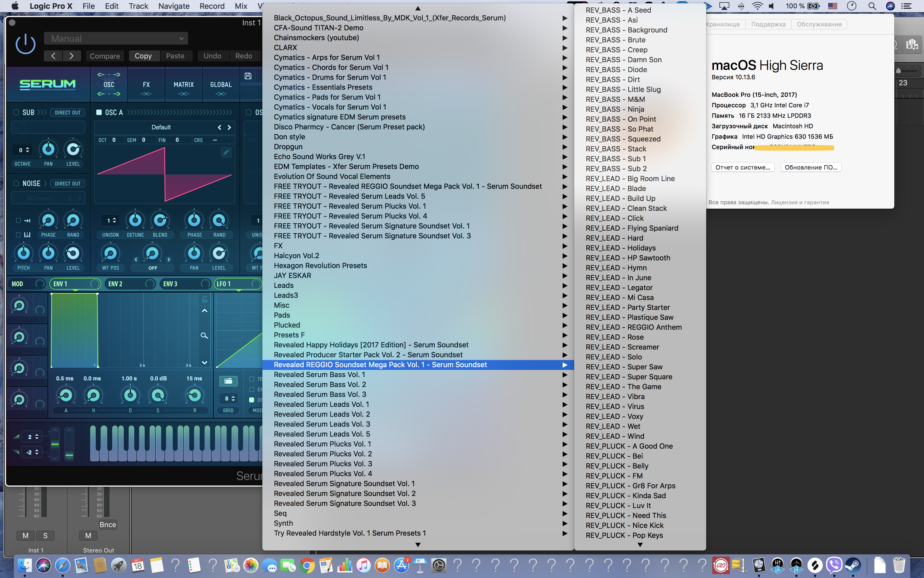Click the OSC A waveform display
Screen dimensions: 924x578
pyautogui.click(x=164, y=174)
